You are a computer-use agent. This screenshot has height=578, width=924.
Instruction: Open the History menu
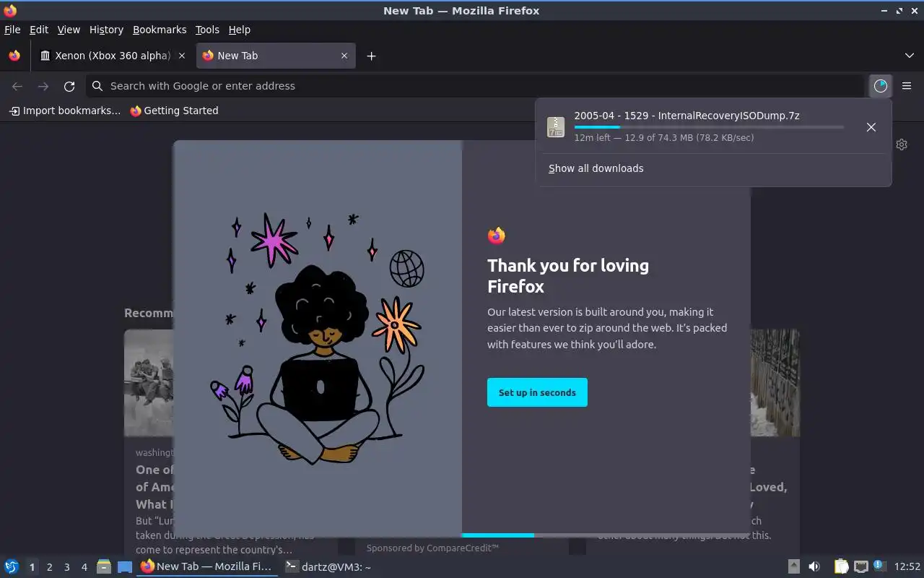click(106, 30)
